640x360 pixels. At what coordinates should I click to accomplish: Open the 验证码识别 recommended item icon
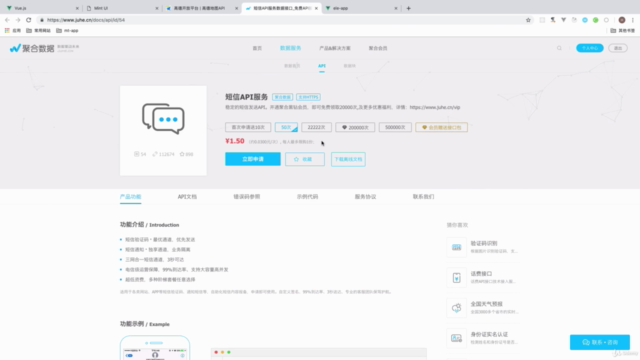456,247
